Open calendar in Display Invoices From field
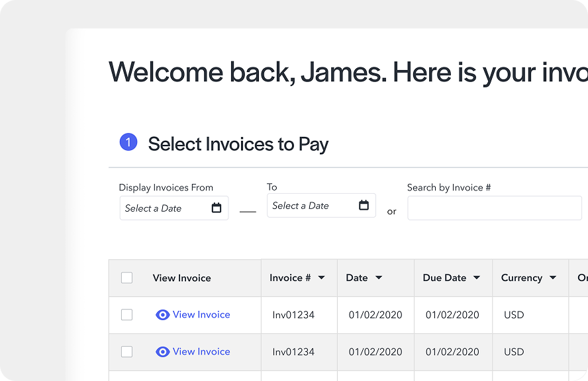 coord(217,208)
